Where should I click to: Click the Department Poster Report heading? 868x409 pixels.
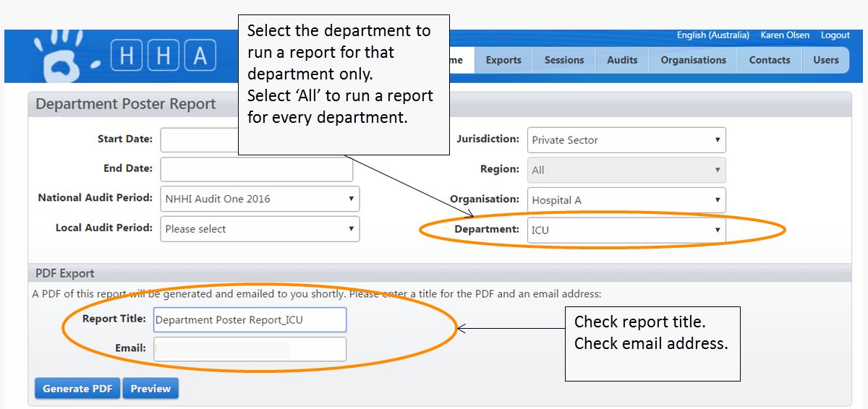(x=125, y=104)
